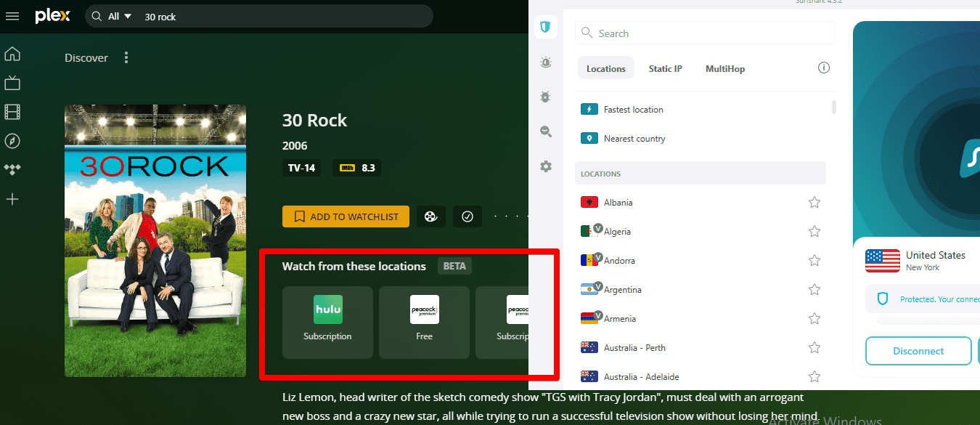Open the more actions dots next to watched

510,216
